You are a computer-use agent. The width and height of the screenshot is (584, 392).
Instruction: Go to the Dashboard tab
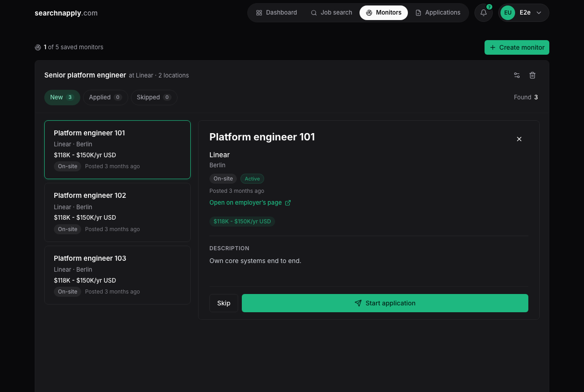click(x=276, y=13)
